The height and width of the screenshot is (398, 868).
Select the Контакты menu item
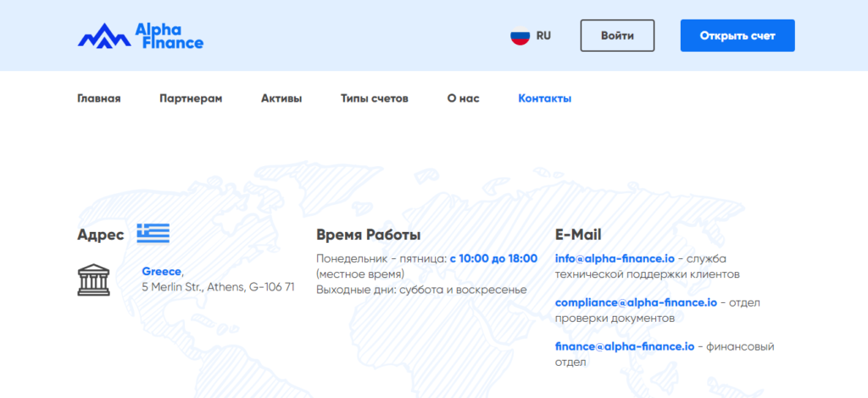pyautogui.click(x=545, y=99)
